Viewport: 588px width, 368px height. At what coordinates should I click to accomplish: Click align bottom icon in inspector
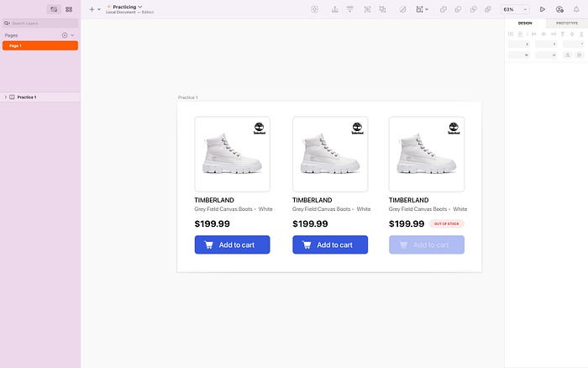point(581,34)
